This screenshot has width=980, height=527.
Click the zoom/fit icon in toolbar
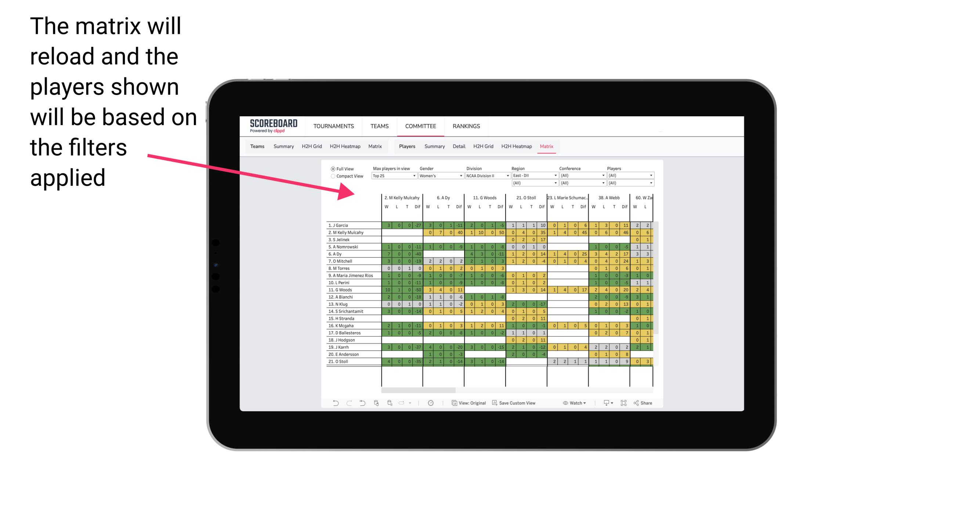tap(624, 404)
